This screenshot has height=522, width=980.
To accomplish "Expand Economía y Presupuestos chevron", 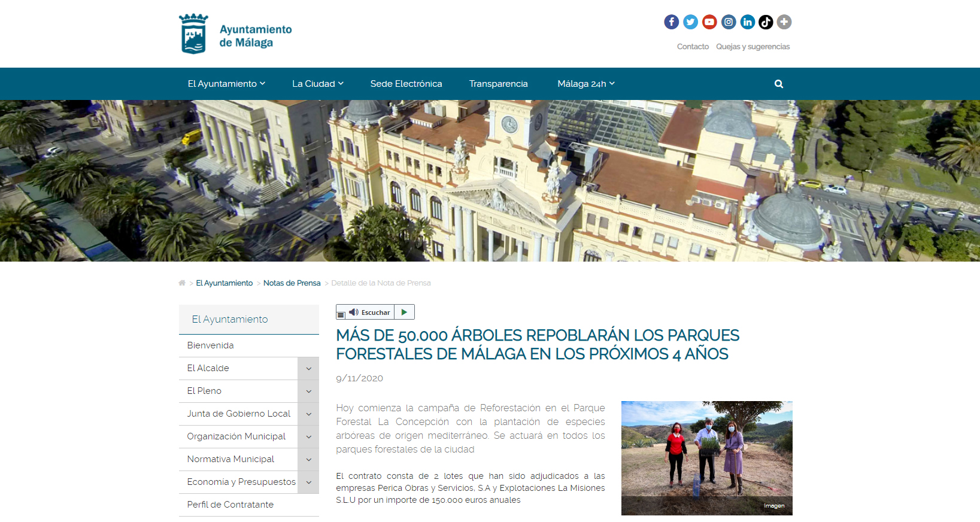I will tap(308, 482).
